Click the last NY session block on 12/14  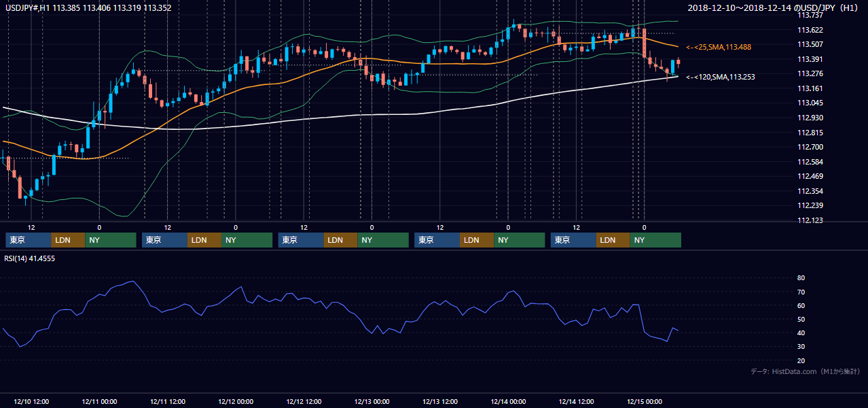click(655, 240)
